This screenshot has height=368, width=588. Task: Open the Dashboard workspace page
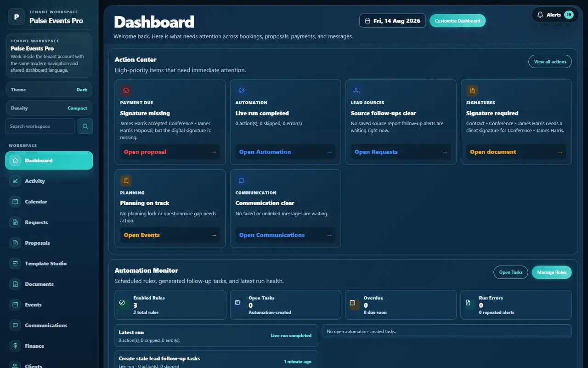pos(49,161)
